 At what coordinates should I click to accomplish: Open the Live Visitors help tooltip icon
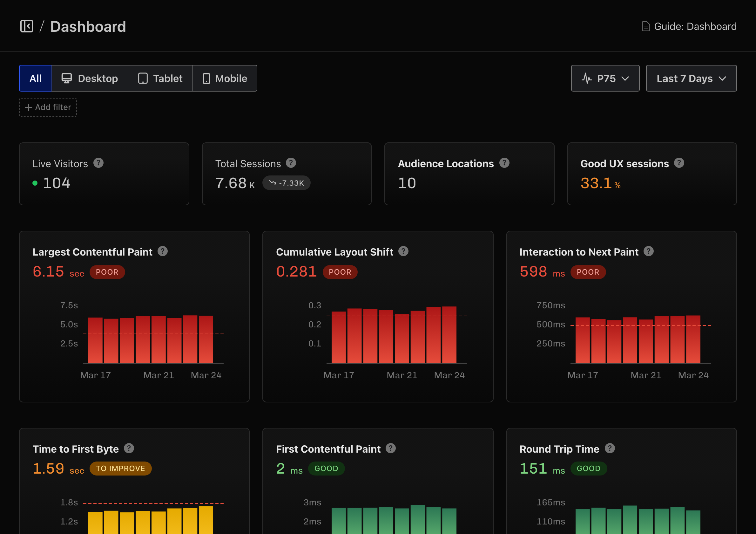[98, 163]
